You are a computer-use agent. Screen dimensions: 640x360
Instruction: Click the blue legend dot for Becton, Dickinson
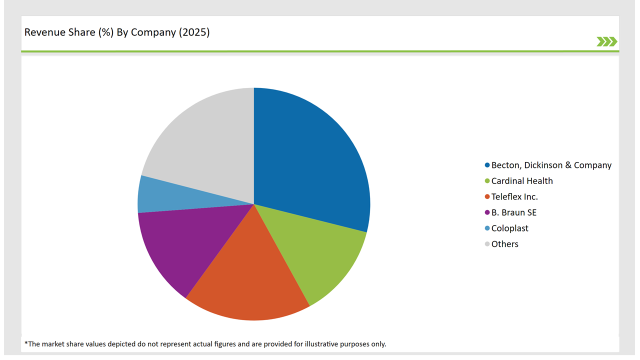(x=487, y=165)
